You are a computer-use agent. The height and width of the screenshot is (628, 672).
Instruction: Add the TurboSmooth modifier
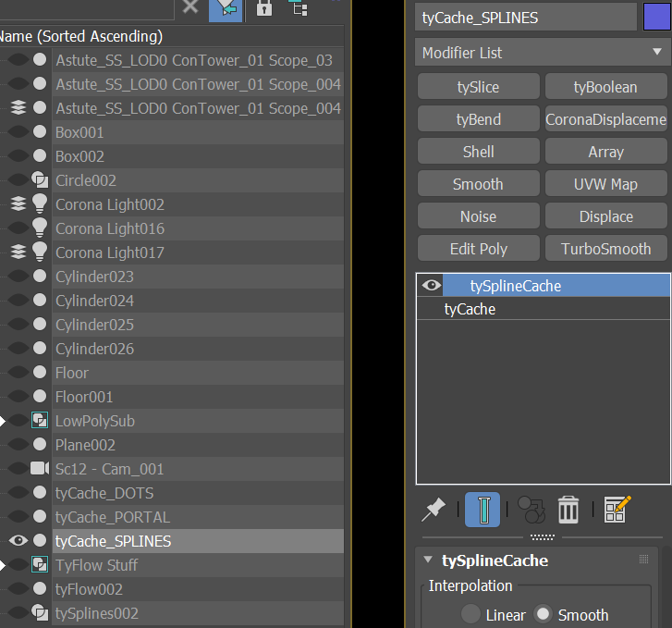pyautogui.click(x=605, y=249)
